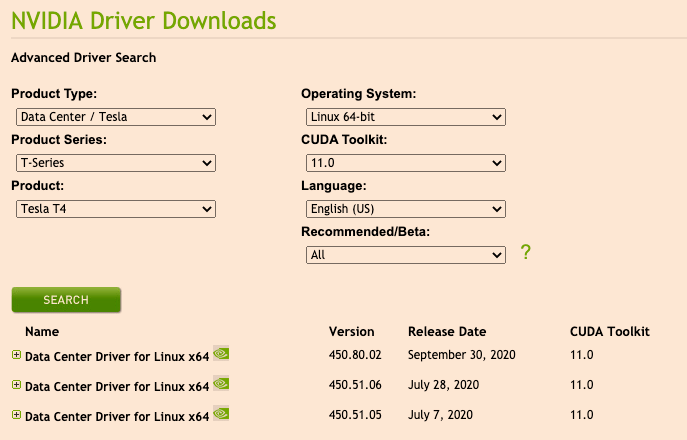Screen dimensions: 687x440
Task: Click the July 28, 2020 release date
Action: click(x=443, y=385)
